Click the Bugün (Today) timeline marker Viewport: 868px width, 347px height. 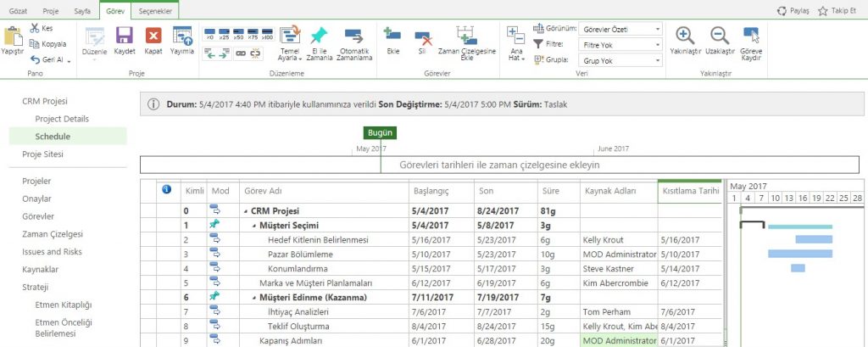[x=381, y=133]
